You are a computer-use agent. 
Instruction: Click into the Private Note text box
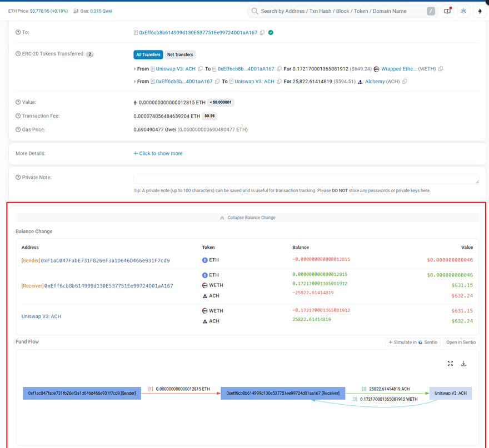[306, 179]
